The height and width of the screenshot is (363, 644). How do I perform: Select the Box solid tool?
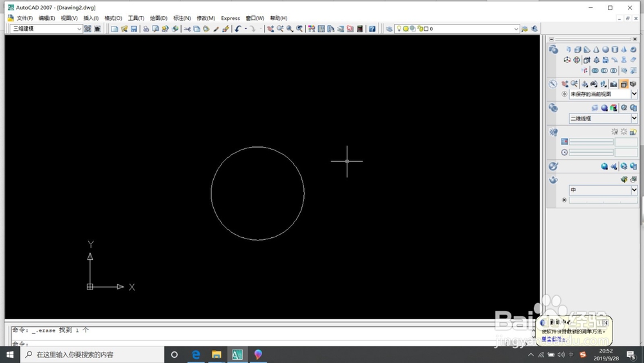(x=578, y=50)
